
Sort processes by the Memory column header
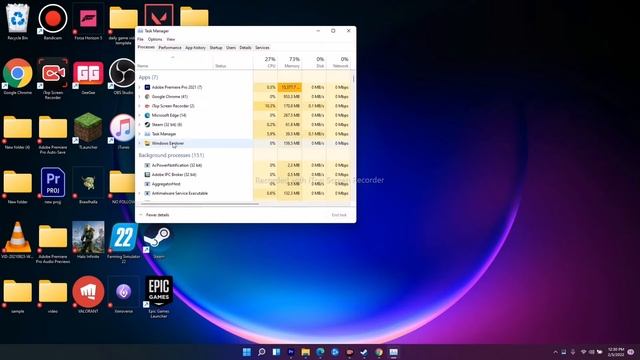290,62
